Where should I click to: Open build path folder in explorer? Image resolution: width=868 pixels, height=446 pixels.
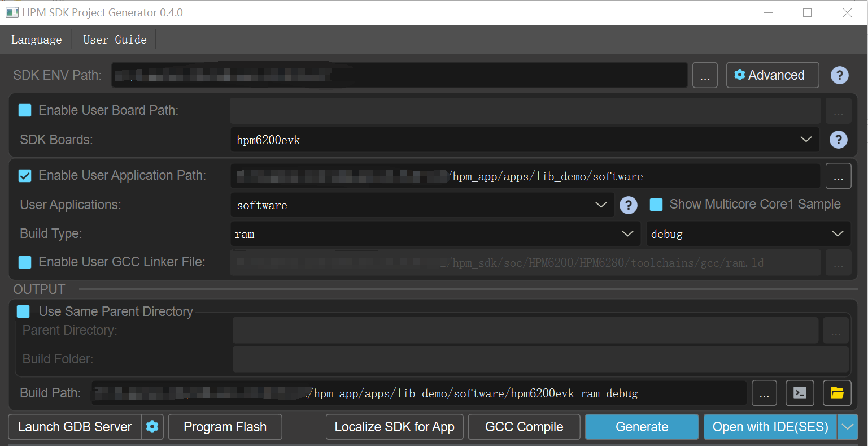[837, 393]
